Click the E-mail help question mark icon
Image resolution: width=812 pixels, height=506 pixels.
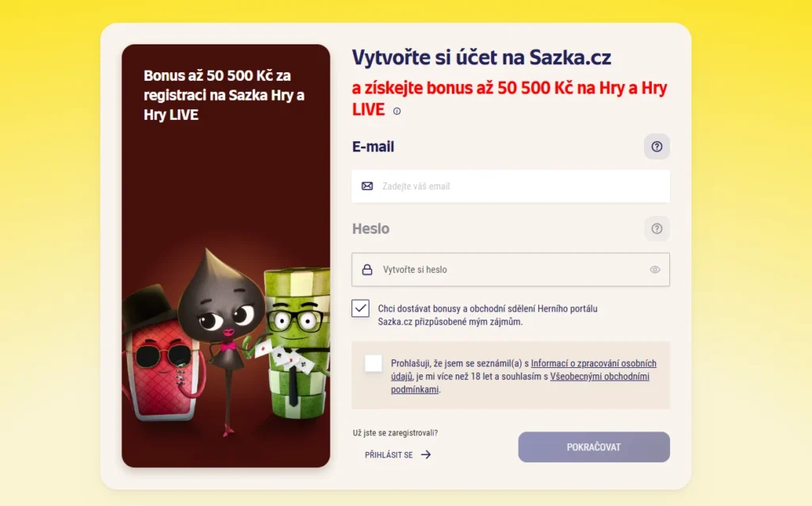(x=657, y=147)
